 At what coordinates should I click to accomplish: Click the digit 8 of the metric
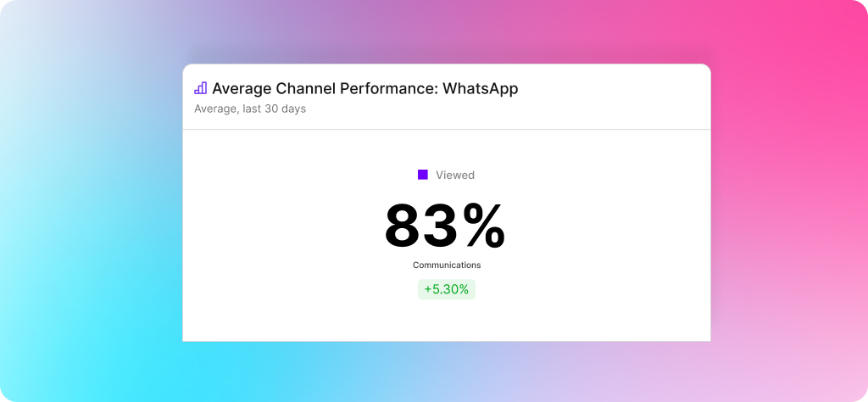(x=403, y=226)
